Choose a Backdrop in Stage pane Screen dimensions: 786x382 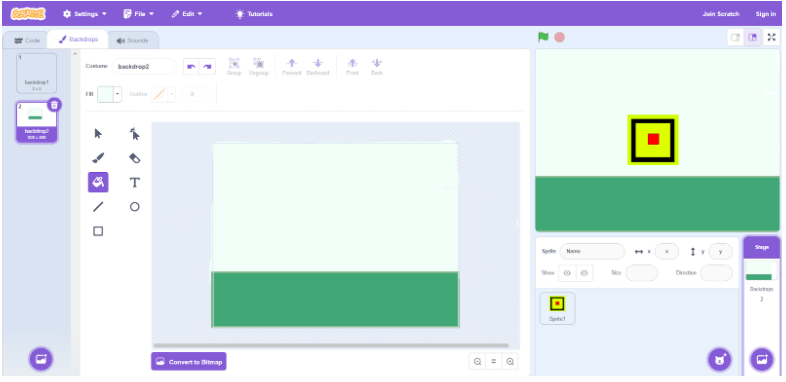tap(761, 359)
